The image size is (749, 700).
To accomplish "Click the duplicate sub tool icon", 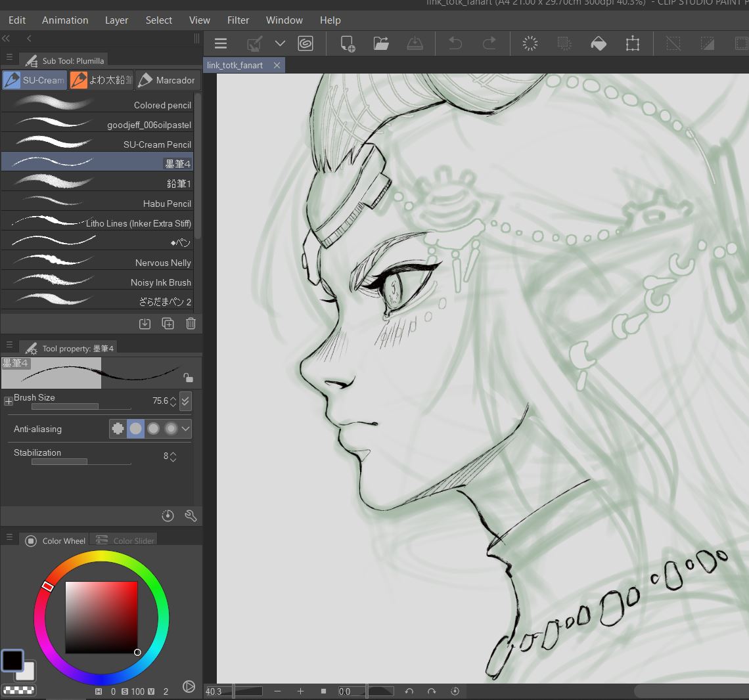I will (168, 324).
